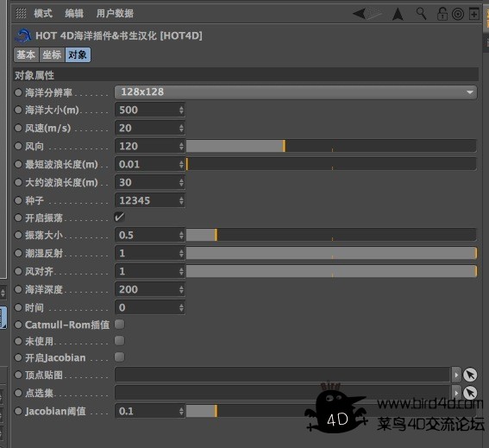Click the 风速 stepper arrows
The image size is (489, 448).
tap(181, 128)
